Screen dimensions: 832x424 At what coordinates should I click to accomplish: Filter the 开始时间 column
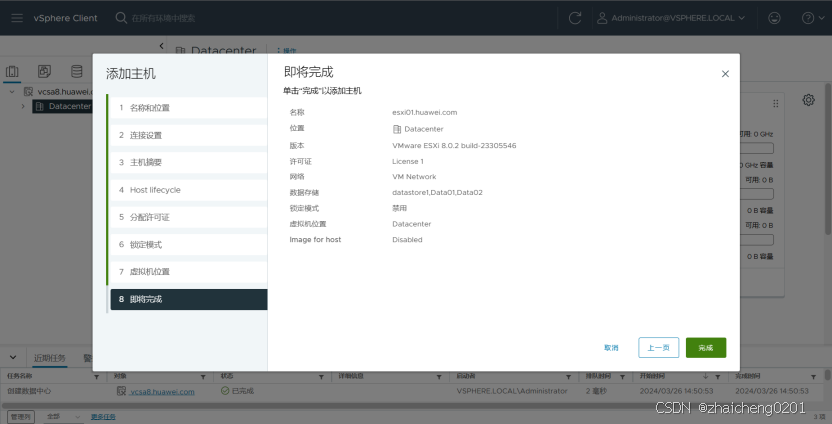717,377
